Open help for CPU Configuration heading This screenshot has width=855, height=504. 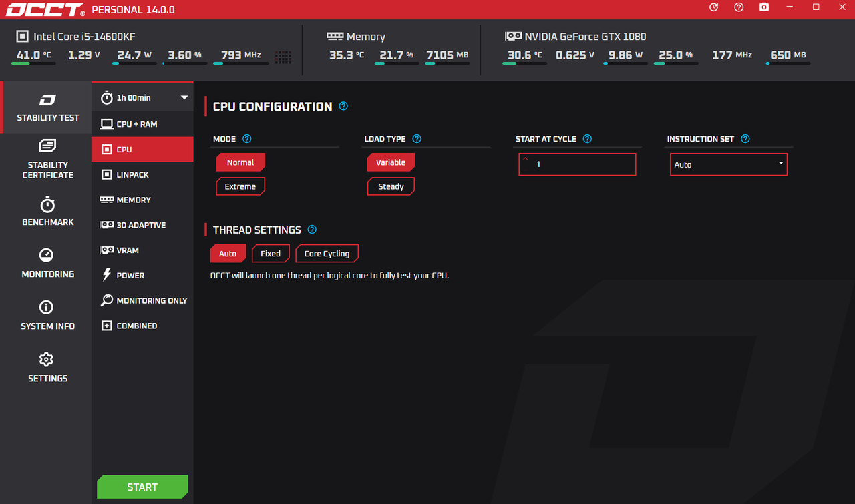click(x=343, y=106)
